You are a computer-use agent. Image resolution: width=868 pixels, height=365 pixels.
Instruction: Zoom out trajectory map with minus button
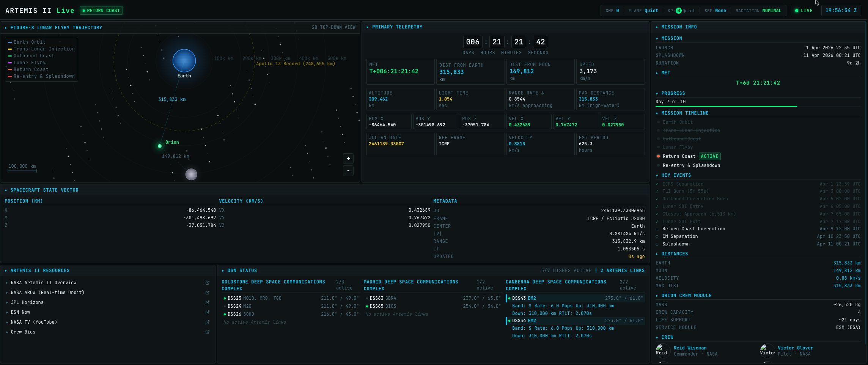click(x=348, y=171)
